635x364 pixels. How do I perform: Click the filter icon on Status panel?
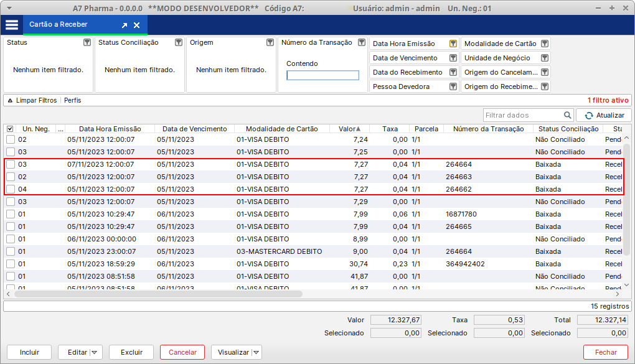click(87, 43)
